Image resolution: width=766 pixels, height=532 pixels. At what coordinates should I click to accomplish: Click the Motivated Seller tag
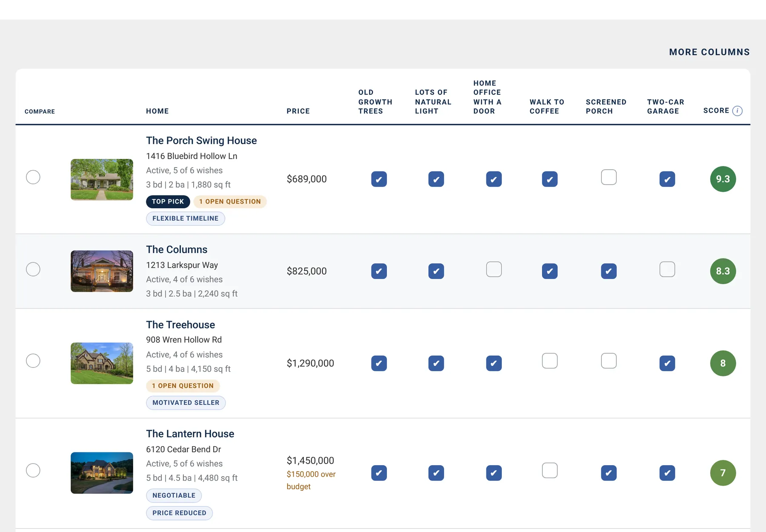(186, 403)
